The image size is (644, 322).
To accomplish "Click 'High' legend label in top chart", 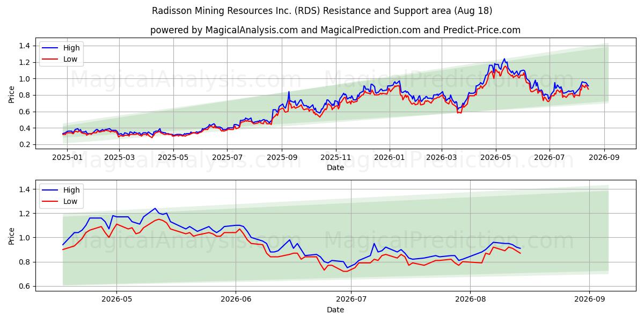I will click(x=71, y=48).
